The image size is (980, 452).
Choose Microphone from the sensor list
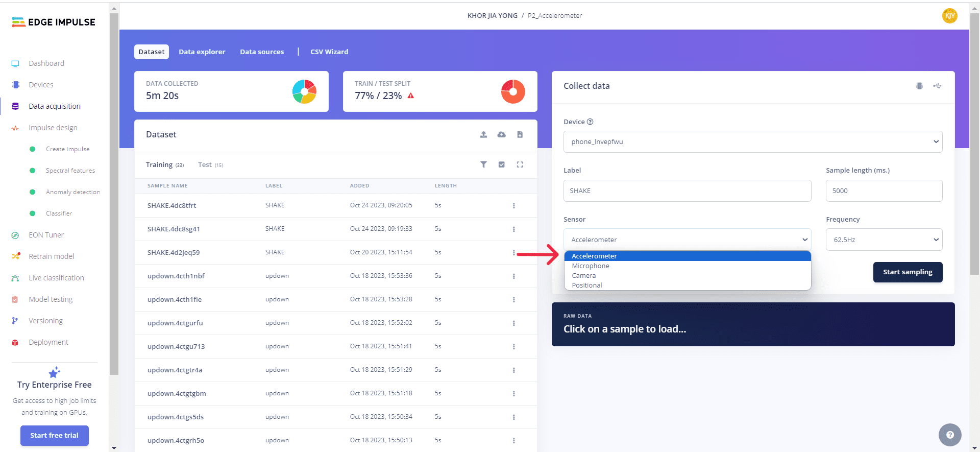click(x=591, y=266)
